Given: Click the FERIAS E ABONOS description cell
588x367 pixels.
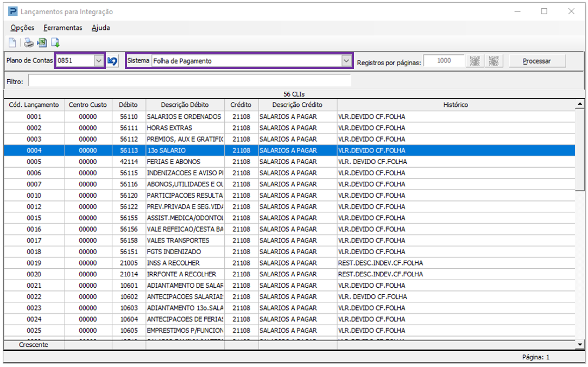Looking at the screenshot, I should click(185, 162).
